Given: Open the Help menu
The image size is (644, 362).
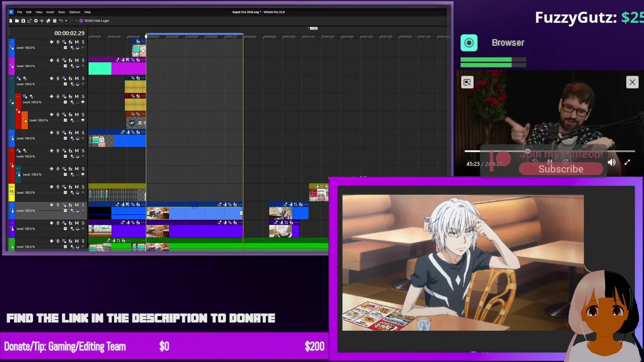Looking at the screenshot, I should (88, 12).
